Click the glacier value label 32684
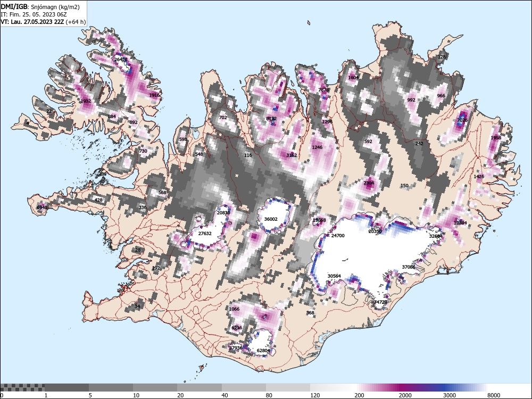Image resolution: width=532 pixels, height=399 pixels. coord(436,236)
